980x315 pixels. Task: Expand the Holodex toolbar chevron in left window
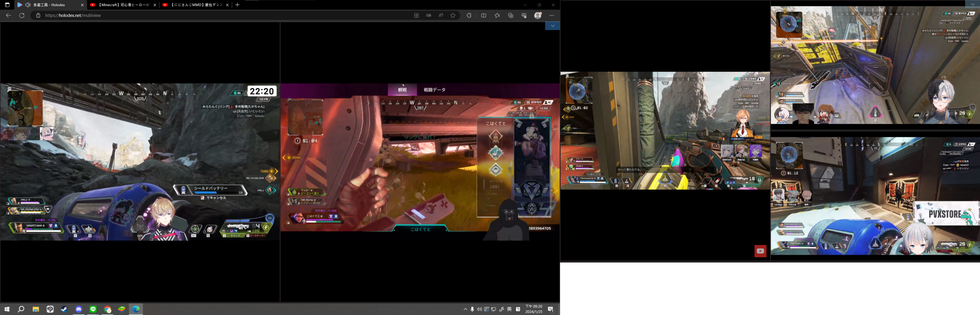[x=552, y=26]
